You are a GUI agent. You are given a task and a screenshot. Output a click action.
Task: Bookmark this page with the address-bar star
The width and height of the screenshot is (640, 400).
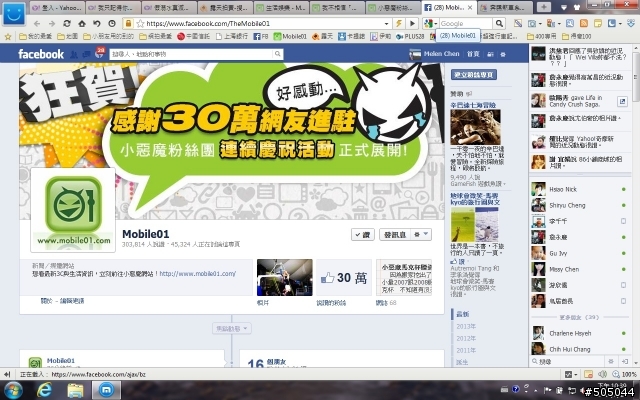pos(140,23)
